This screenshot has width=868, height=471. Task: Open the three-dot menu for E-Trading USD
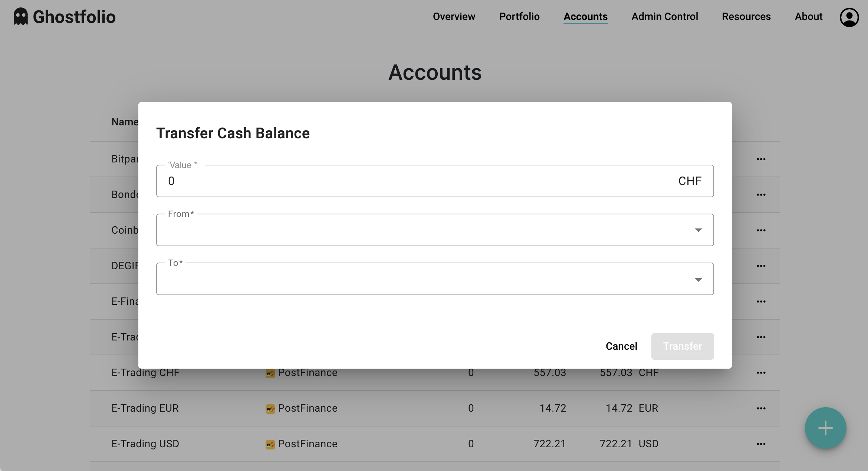[x=761, y=444]
